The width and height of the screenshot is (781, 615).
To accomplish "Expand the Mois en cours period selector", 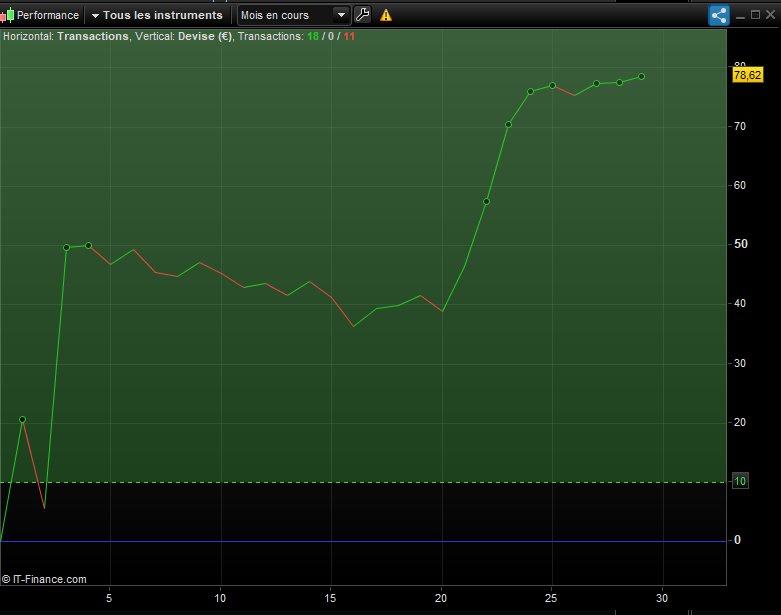I will [341, 15].
